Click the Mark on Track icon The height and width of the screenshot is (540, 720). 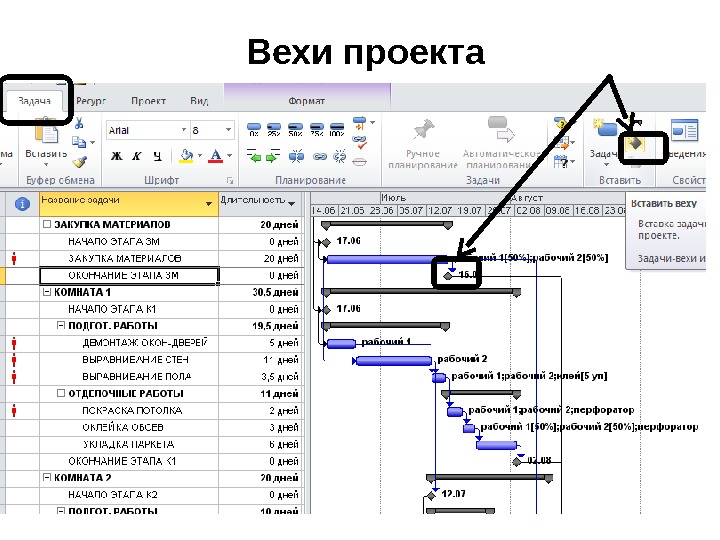click(360, 123)
